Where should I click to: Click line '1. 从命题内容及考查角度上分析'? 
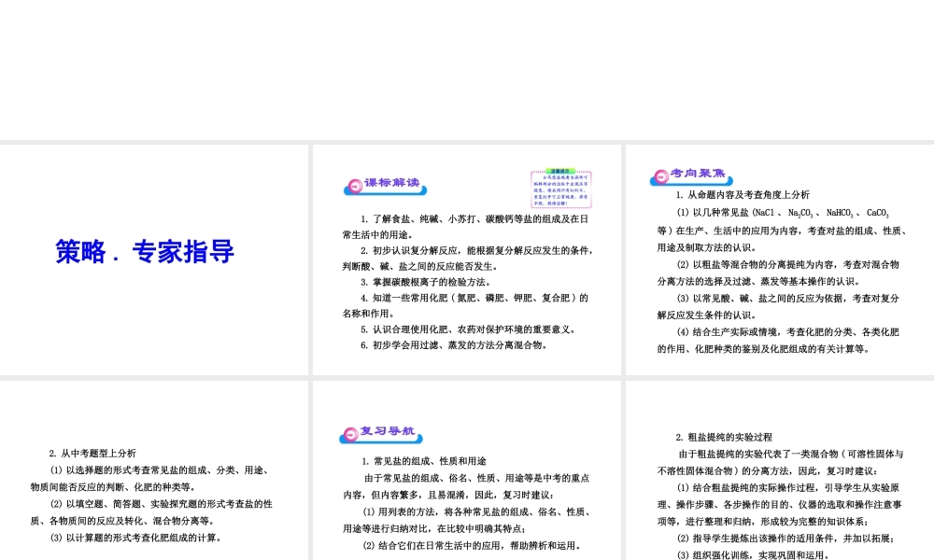(743, 195)
